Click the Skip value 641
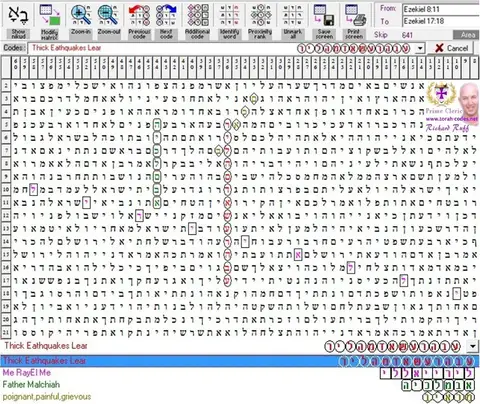 [407, 35]
